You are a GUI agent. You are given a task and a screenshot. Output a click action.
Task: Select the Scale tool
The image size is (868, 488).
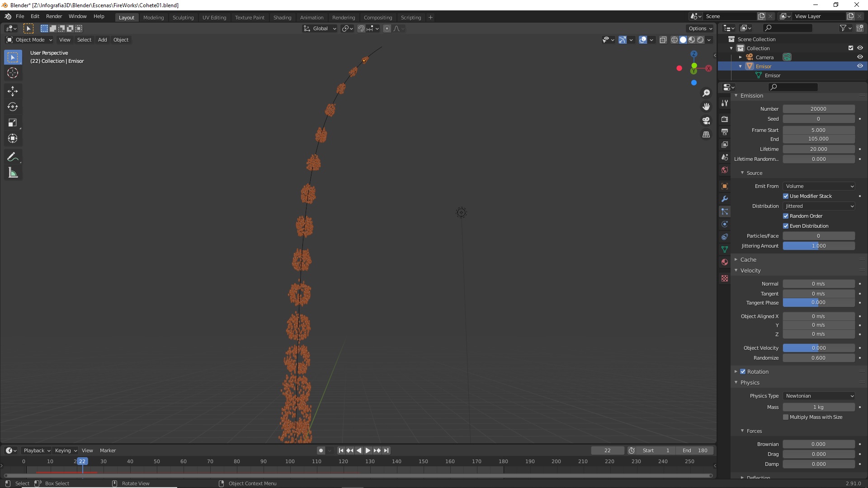pos(13,123)
